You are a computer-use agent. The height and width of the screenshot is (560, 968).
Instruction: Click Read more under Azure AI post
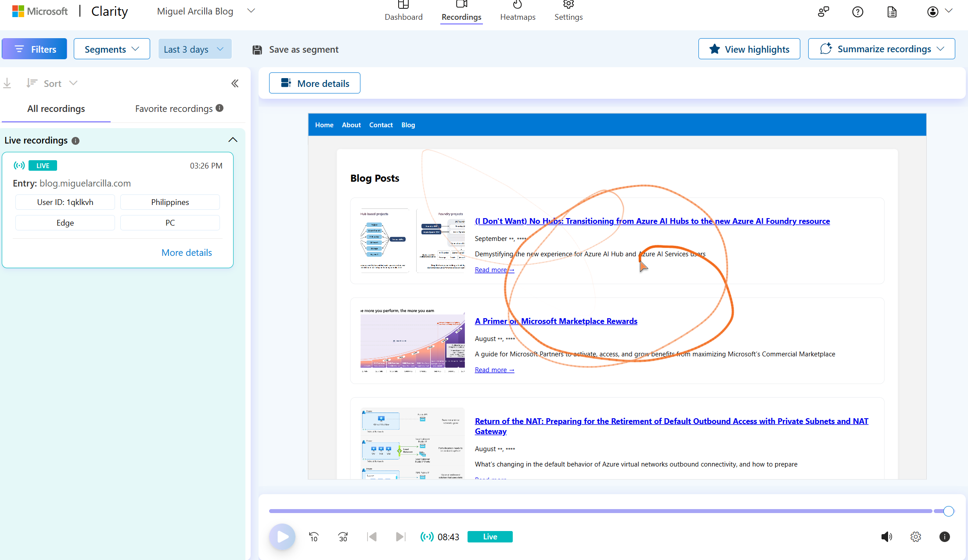[494, 269]
